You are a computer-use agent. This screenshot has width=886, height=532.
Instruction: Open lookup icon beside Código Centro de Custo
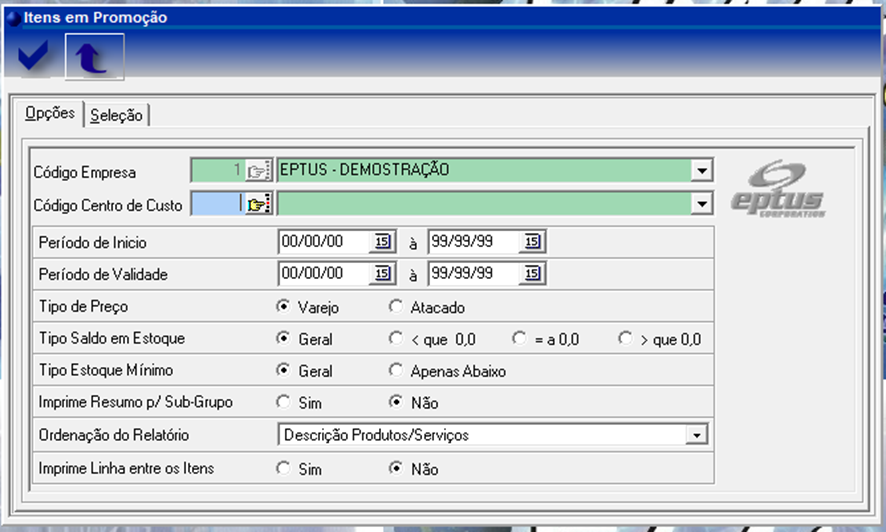[259, 205]
